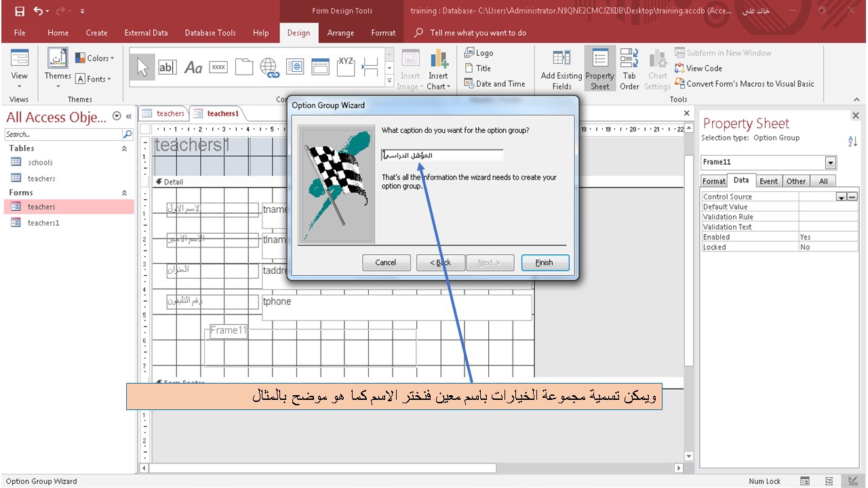The height and width of the screenshot is (488, 868).
Task: Select the pointer Select tool in Controls
Action: point(142,67)
